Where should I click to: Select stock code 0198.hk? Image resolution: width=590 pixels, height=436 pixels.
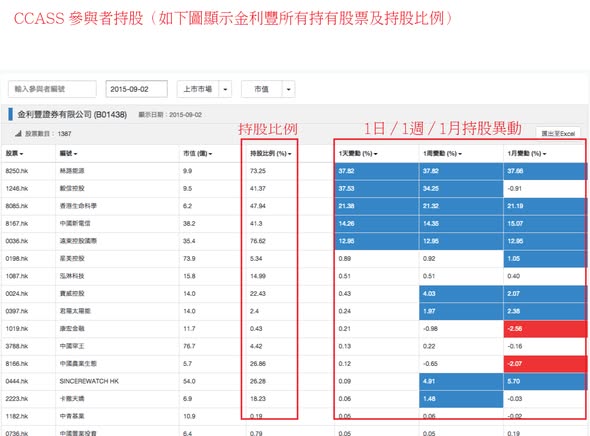(17, 258)
